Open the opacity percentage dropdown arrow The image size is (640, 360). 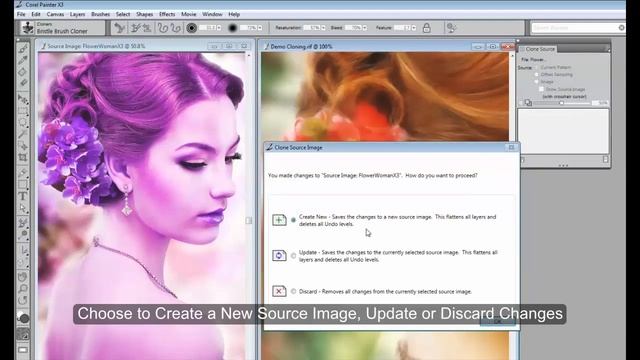(x=260, y=28)
